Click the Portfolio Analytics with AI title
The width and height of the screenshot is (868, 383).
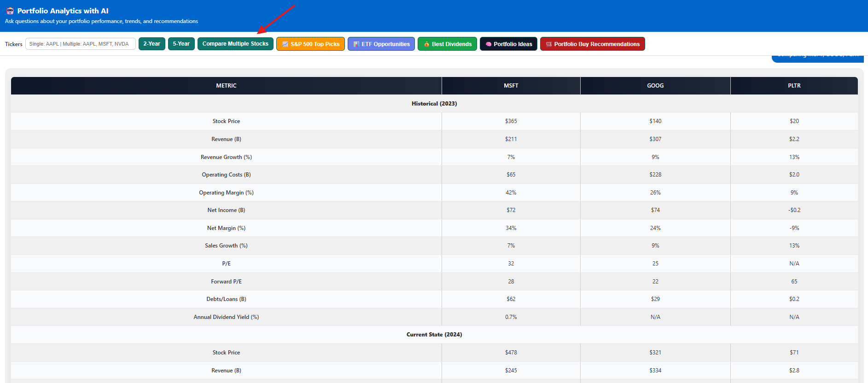point(63,11)
